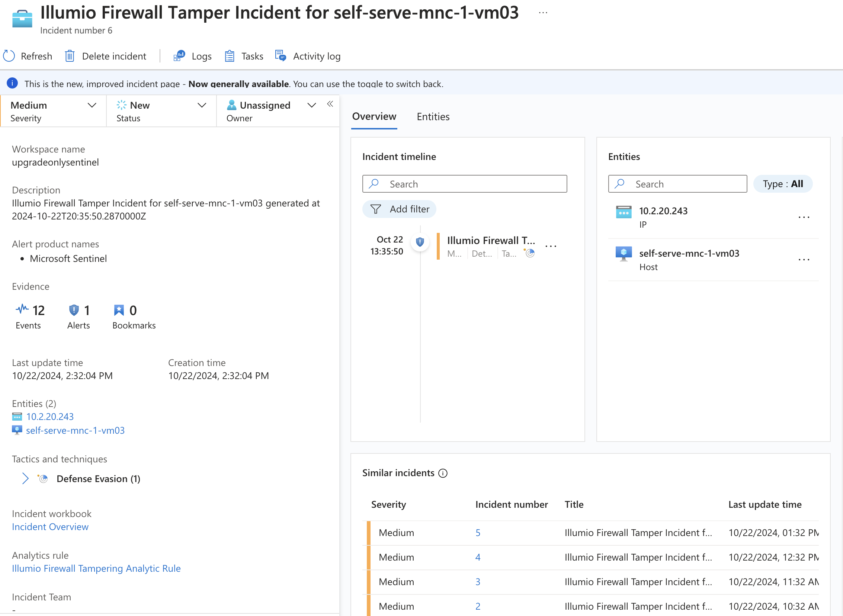The height and width of the screenshot is (616, 843).
Task: Click the 10/22/2024, 01:32 PM update time cell
Action: (773, 533)
